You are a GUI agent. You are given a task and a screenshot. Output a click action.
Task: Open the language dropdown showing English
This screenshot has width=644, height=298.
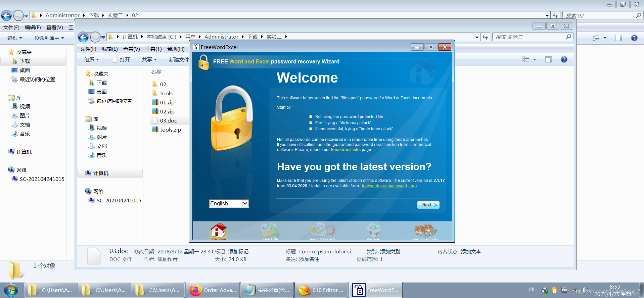click(x=229, y=203)
